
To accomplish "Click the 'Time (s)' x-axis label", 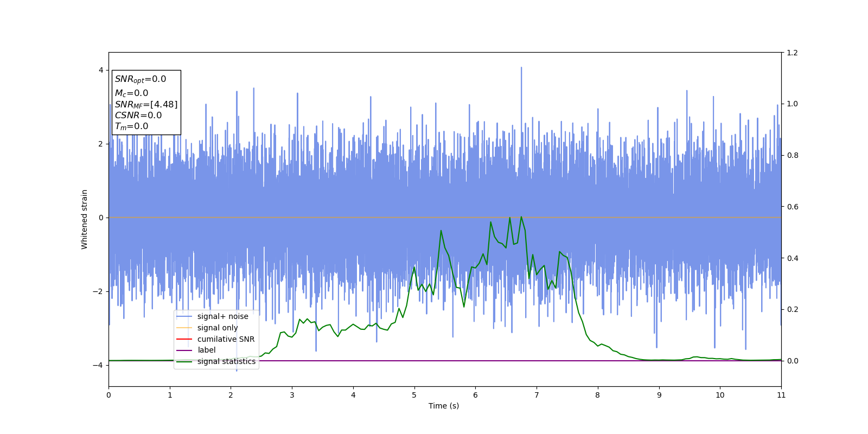I will pos(444,406).
